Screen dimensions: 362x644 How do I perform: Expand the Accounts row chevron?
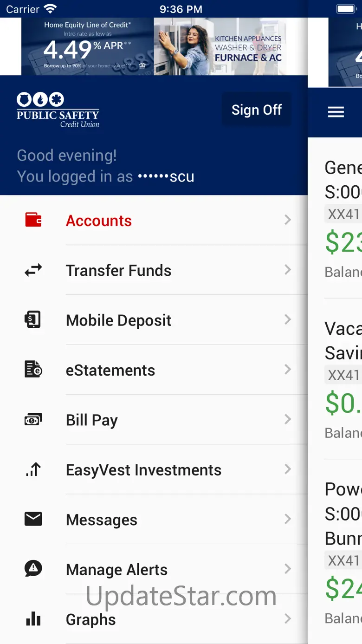click(288, 220)
